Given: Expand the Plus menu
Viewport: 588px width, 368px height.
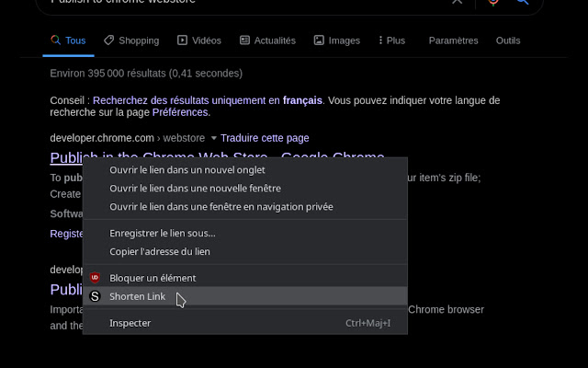Looking at the screenshot, I should pyautogui.click(x=392, y=40).
